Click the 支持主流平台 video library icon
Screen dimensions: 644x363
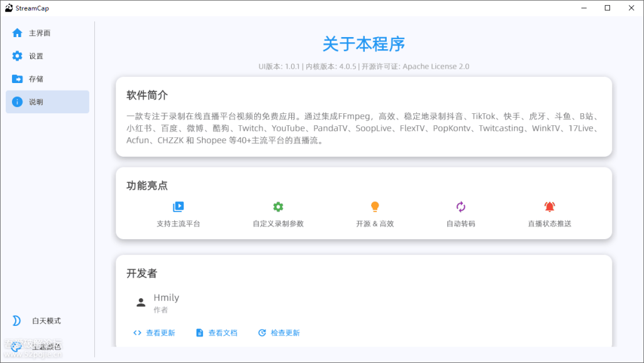[x=178, y=206]
